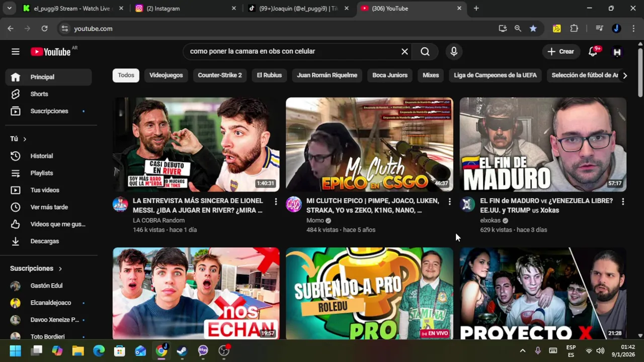Select the Todos filter chip
This screenshot has height=362, width=644.
[x=126, y=75]
